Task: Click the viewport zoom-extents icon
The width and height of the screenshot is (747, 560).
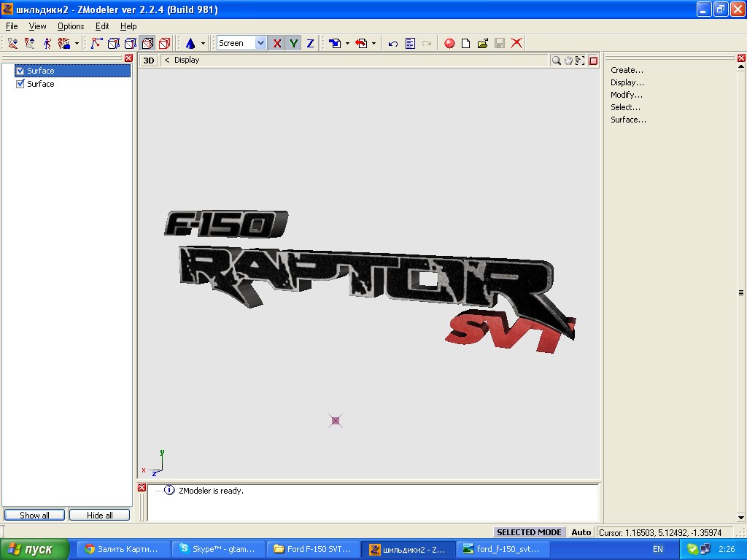Action: pos(580,61)
